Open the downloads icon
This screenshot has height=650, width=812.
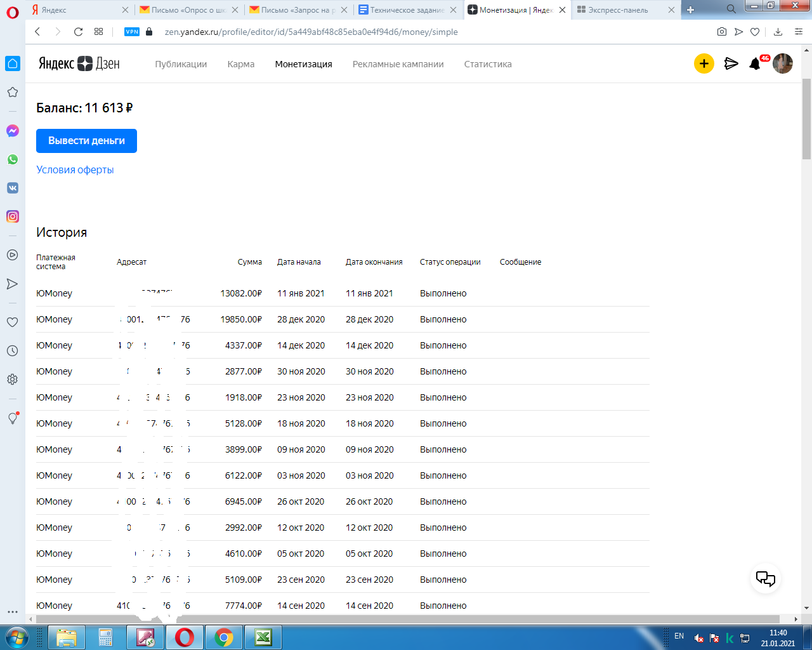(778, 32)
